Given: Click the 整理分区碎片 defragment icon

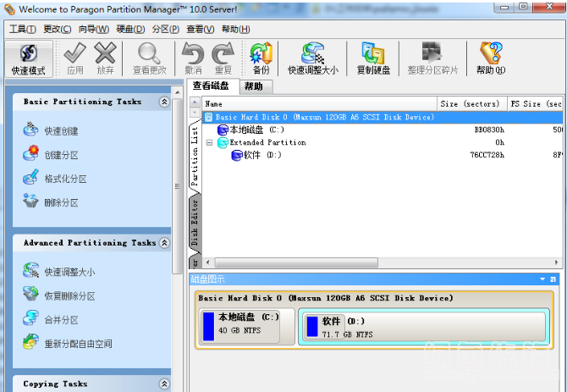Looking at the screenshot, I should tap(432, 52).
